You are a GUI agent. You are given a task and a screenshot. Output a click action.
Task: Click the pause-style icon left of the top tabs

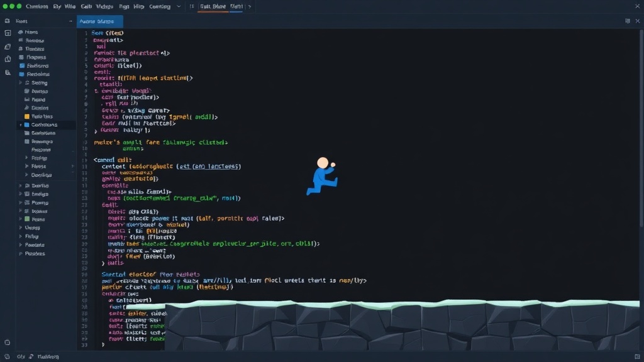click(192, 6)
